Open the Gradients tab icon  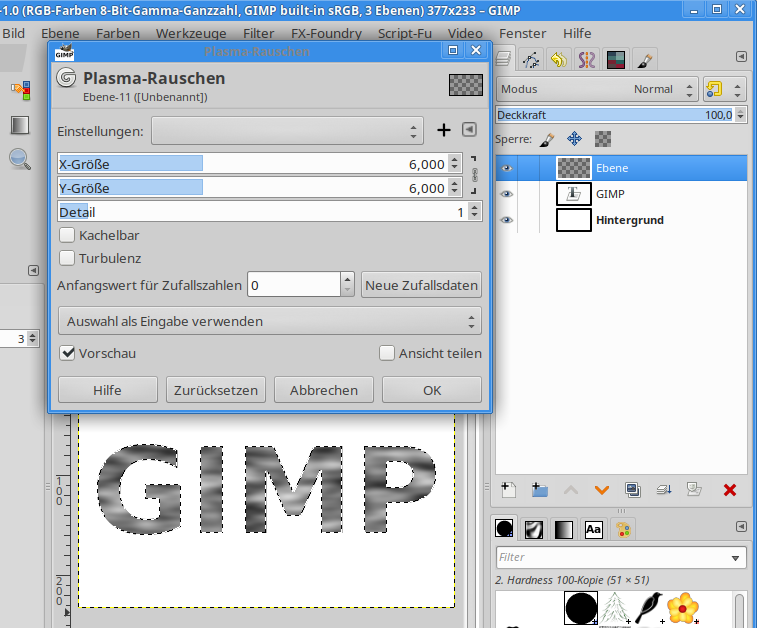point(563,530)
